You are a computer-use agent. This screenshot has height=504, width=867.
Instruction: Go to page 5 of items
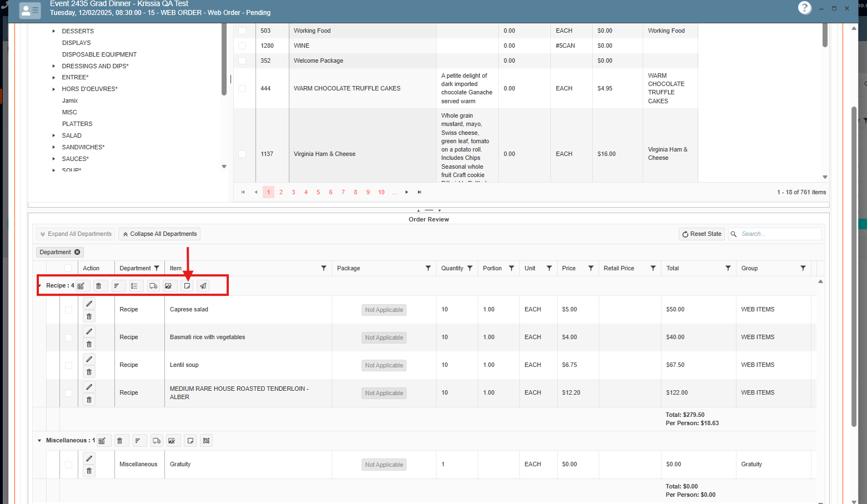pyautogui.click(x=318, y=192)
